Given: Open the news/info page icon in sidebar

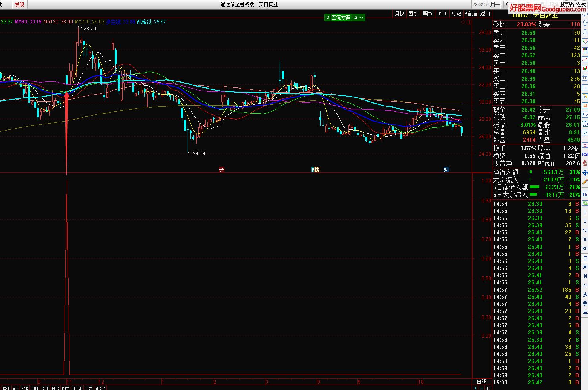Looking at the screenshot, I should (585, 78).
